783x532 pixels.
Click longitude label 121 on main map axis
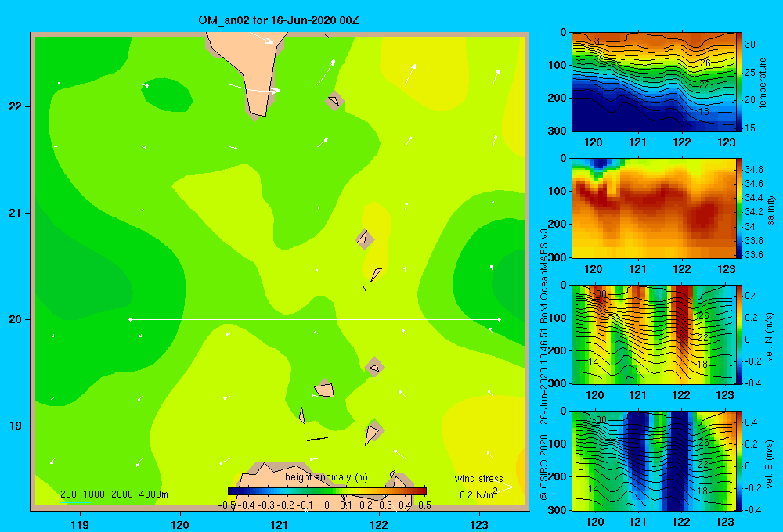point(280,524)
